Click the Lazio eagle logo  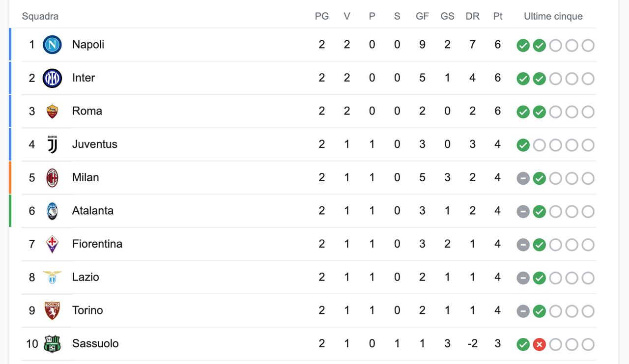(52, 277)
